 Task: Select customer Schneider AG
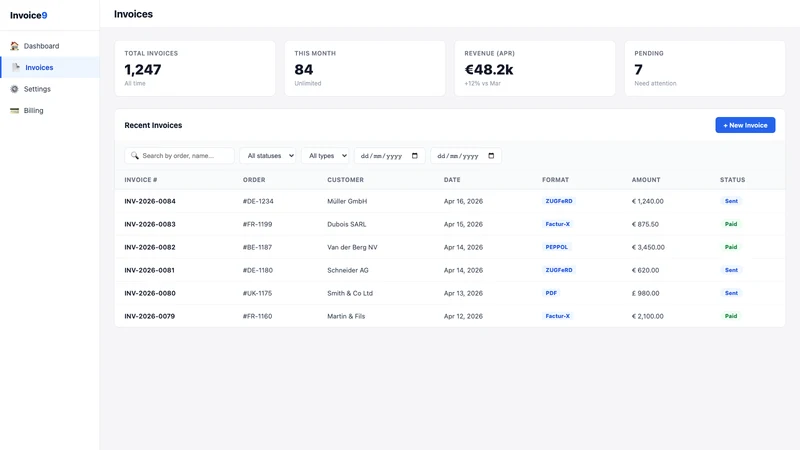[x=348, y=270]
